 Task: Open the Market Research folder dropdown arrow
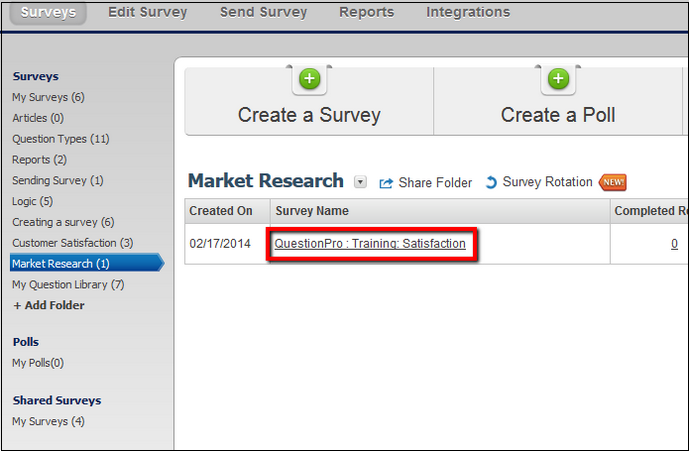coord(361,182)
